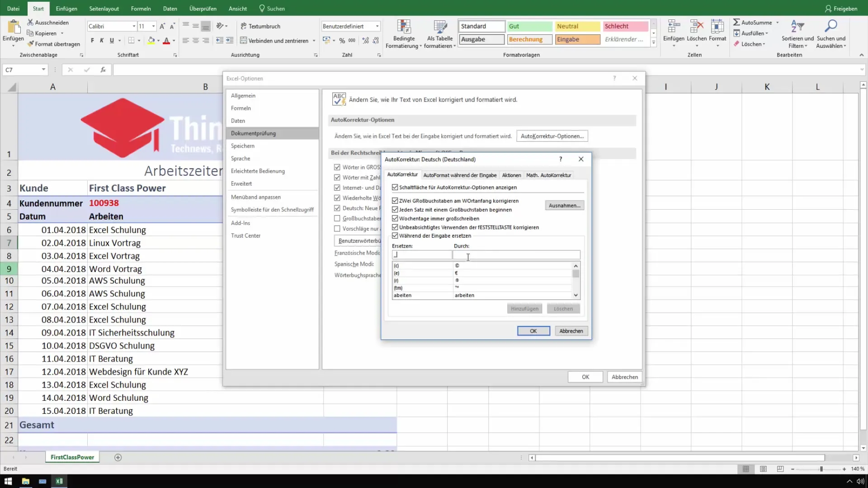Toggle FESTSTELLTASTE korrigieren checkbox
The width and height of the screenshot is (868, 488).
coord(395,227)
